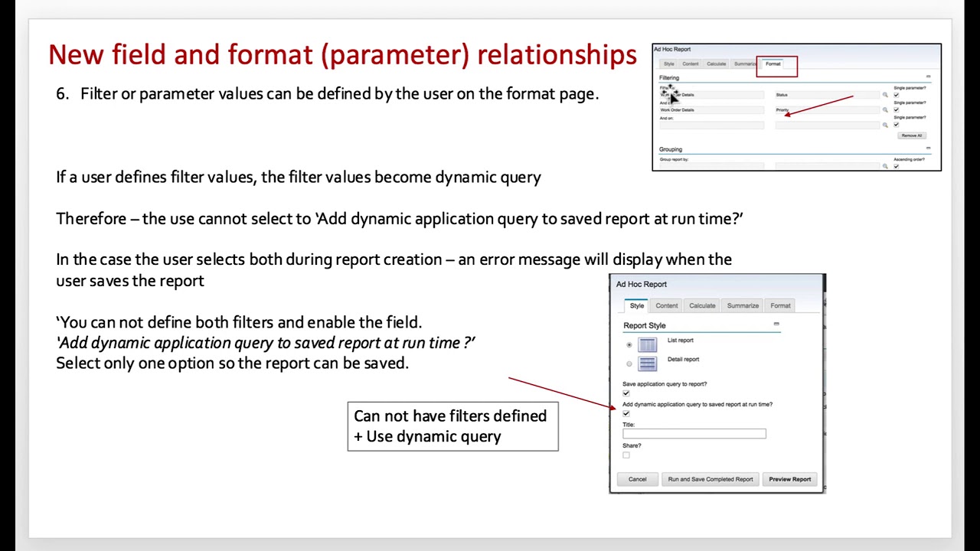Collapse the Grouping section
The image size is (980, 551).
pyautogui.click(x=929, y=148)
